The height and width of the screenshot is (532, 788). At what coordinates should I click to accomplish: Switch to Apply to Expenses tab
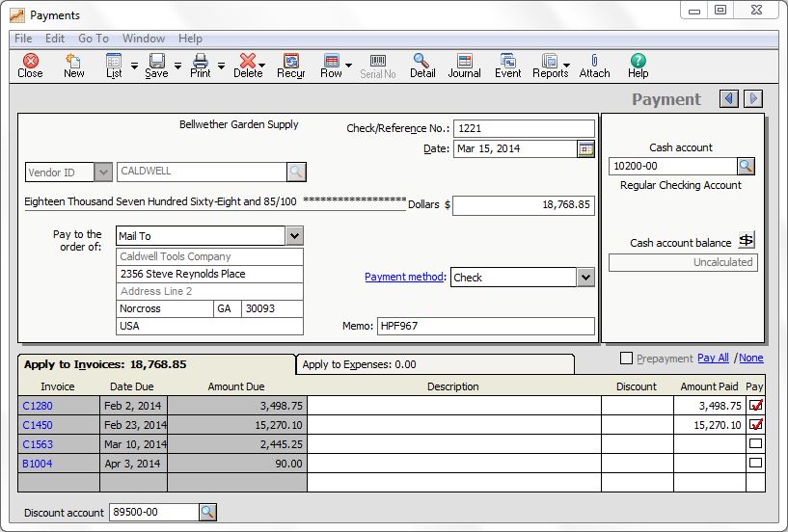point(434,364)
